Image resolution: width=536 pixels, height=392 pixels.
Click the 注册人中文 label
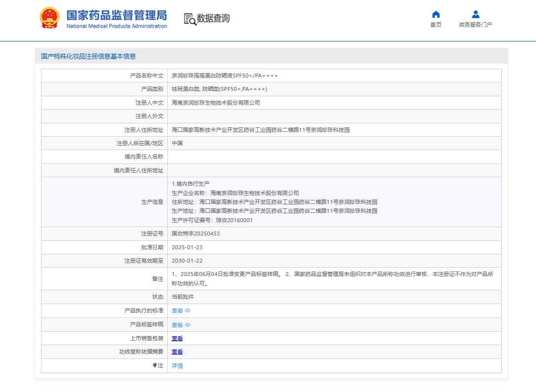tap(150, 103)
